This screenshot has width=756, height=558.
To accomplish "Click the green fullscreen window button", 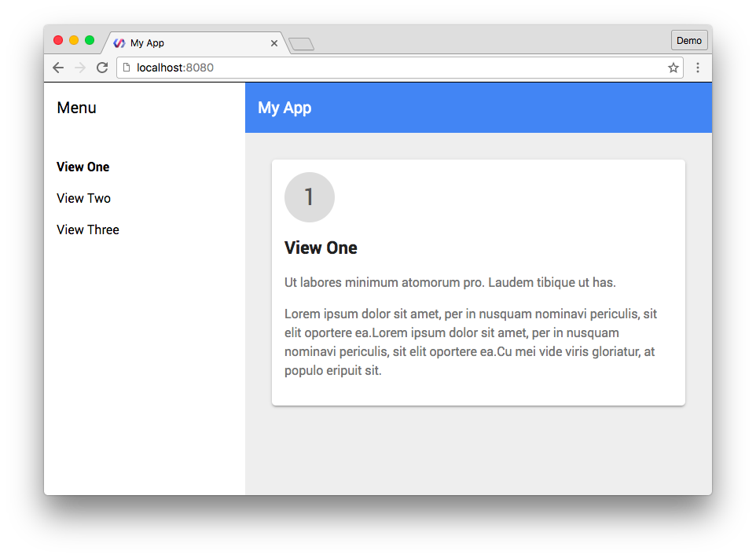I will (90, 40).
